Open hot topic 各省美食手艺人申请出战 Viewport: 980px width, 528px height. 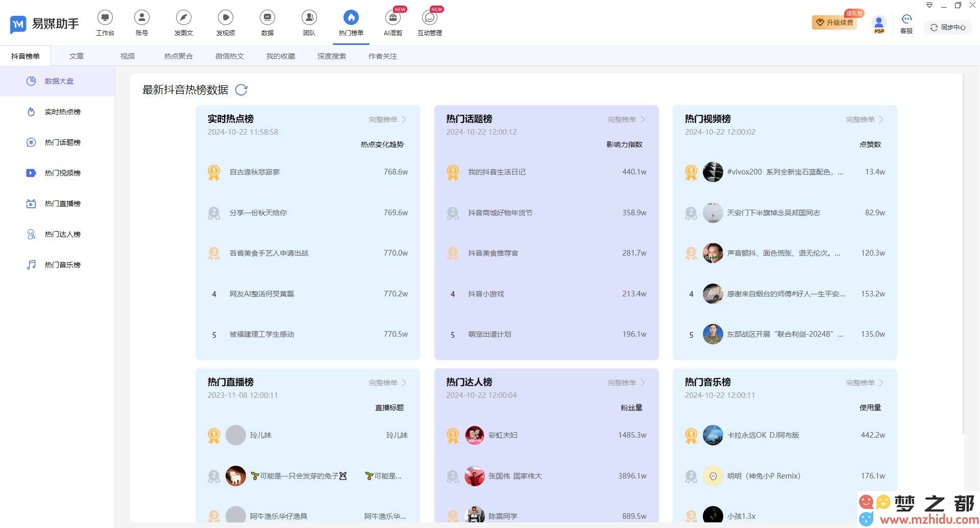[x=269, y=253]
